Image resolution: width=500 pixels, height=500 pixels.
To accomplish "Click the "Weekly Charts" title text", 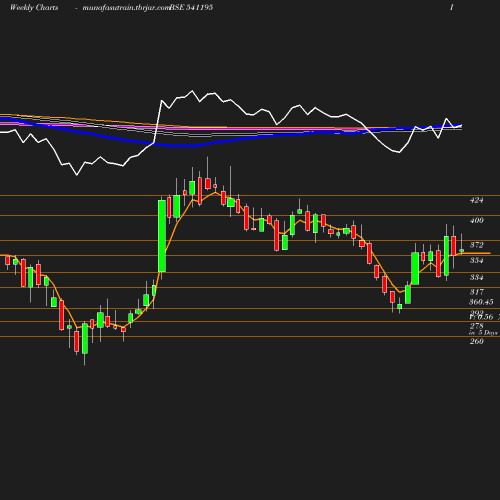I will click(x=34, y=7).
